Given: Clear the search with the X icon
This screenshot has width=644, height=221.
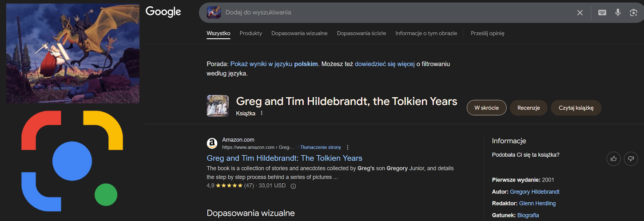Looking at the screenshot, I should pos(580,12).
